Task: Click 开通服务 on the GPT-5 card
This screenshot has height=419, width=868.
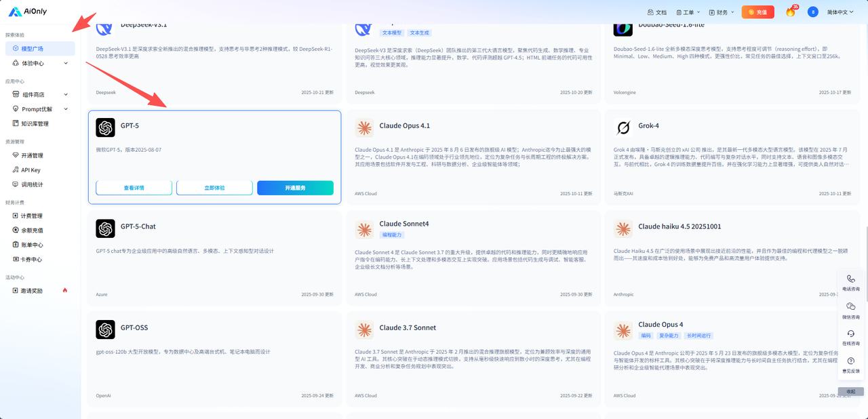Action: [x=295, y=188]
